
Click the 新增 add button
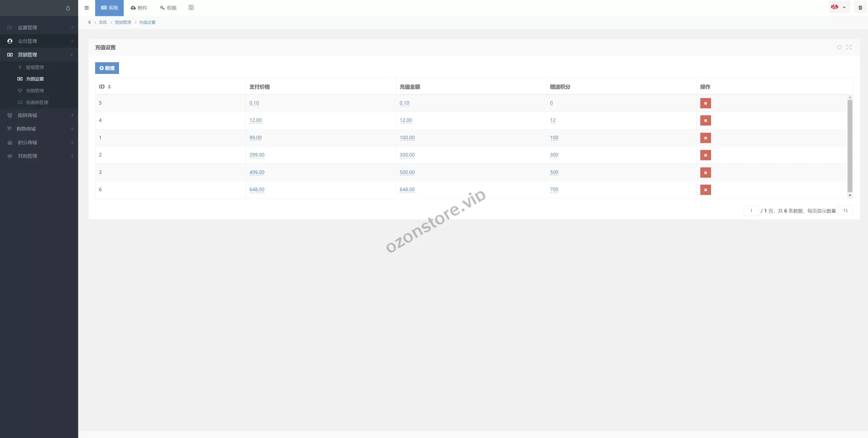(x=107, y=68)
